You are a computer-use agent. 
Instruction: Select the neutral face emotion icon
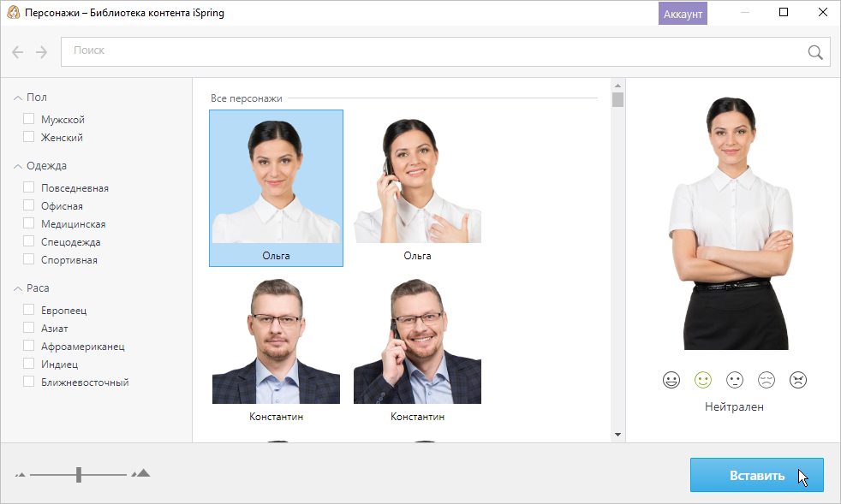(x=734, y=380)
